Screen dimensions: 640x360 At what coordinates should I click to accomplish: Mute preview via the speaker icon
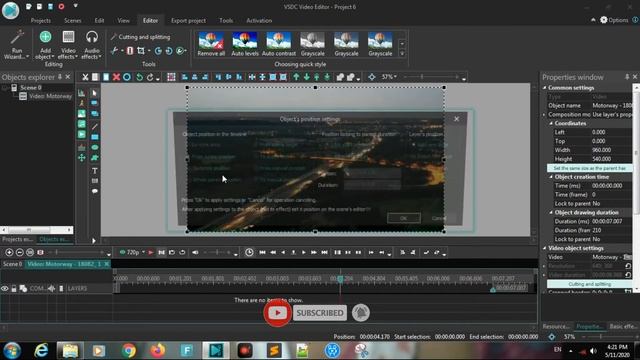(195, 253)
